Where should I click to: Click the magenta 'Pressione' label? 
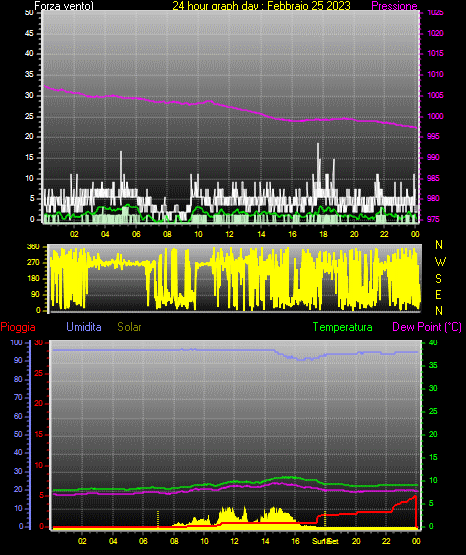tap(394, 6)
